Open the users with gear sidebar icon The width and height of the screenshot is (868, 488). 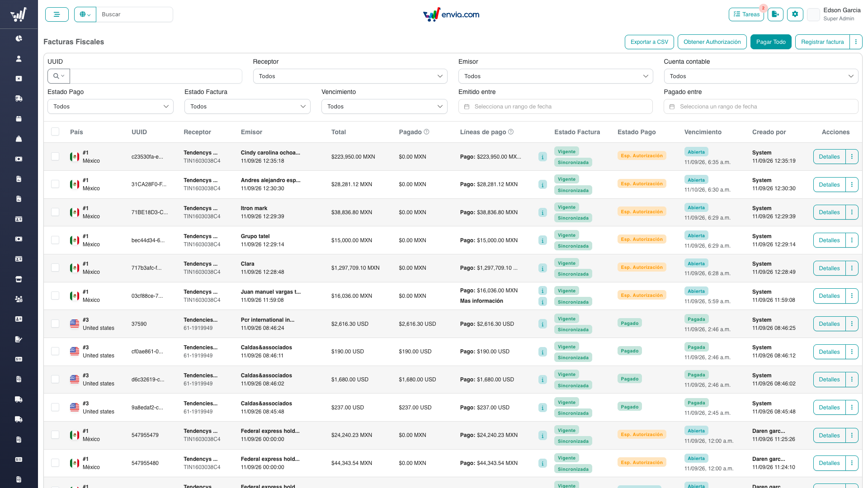click(19, 299)
